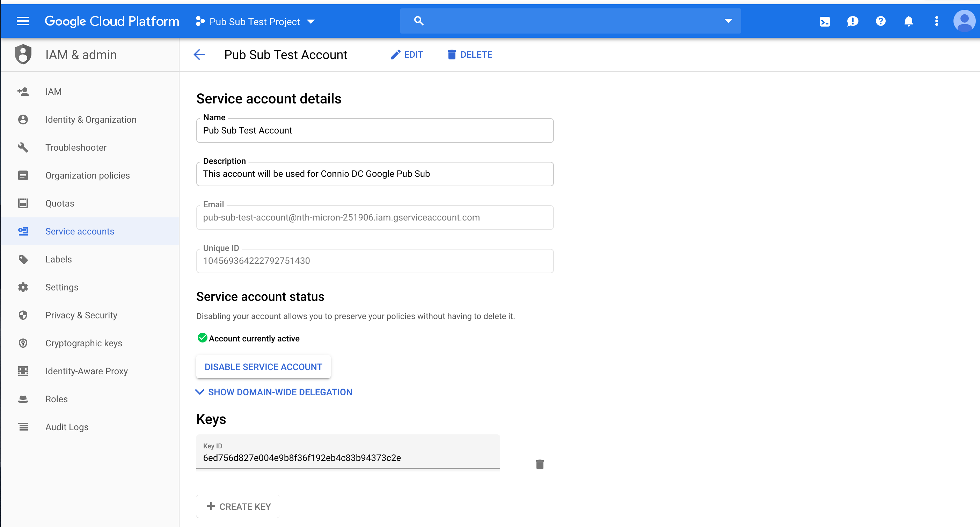
Task: Delete the listed key with trash icon
Action: [540, 464]
